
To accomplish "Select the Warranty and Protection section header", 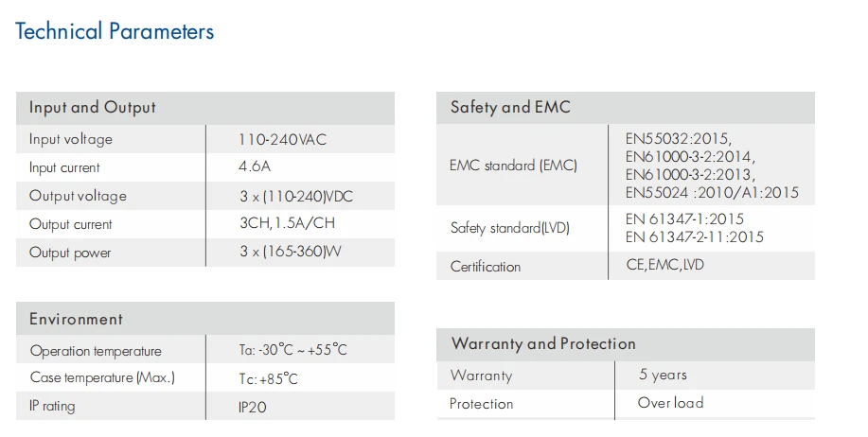I will 543,344.
